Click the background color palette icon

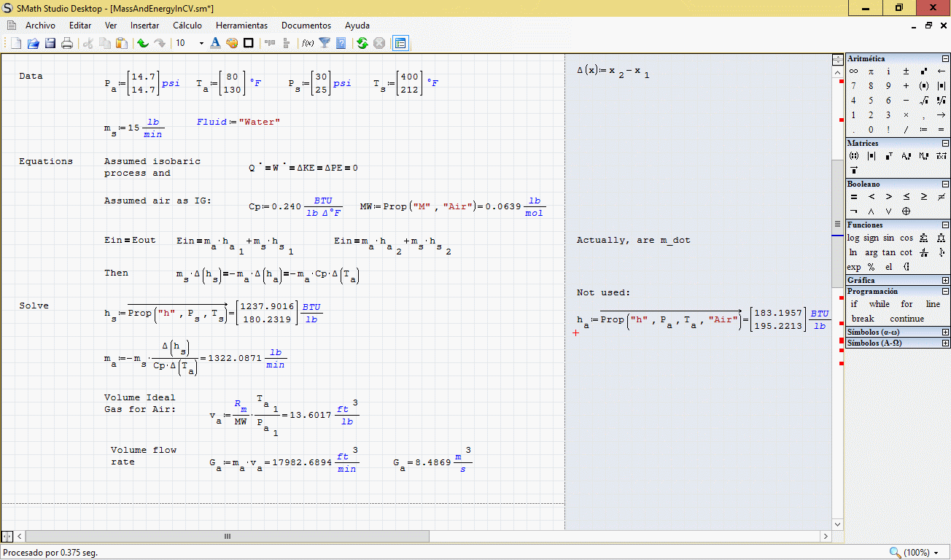coord(232,43)
